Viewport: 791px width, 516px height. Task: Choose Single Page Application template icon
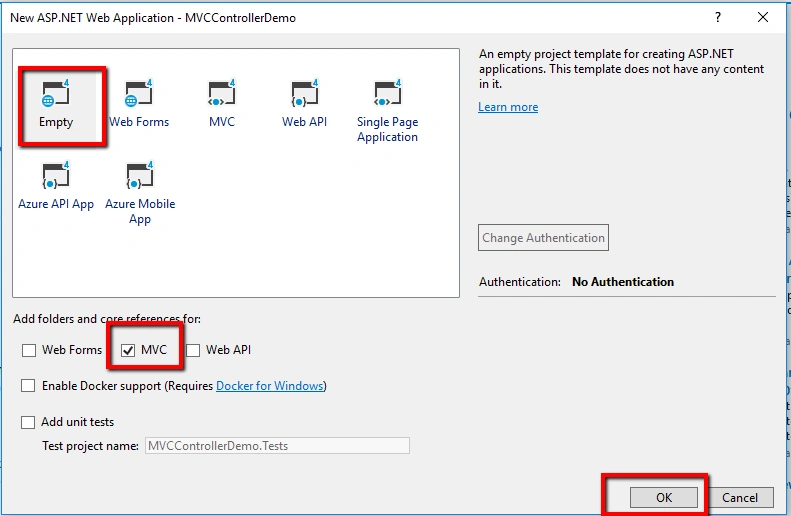(x=387, y=93)
